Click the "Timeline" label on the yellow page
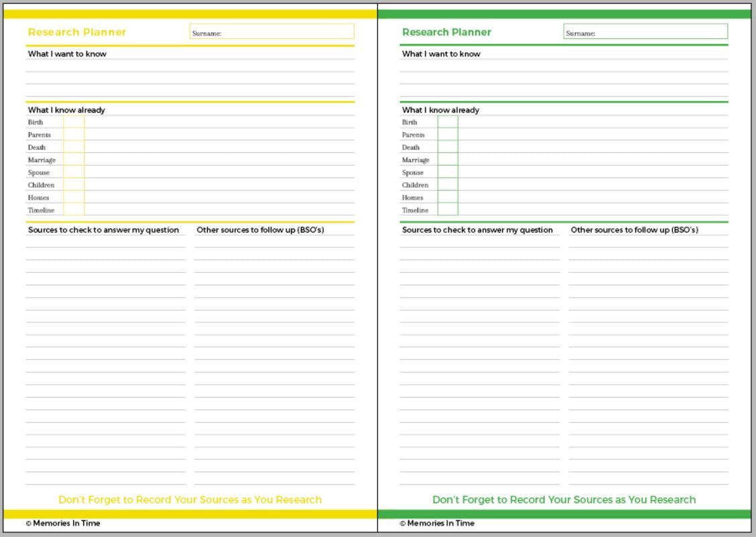Viewport: 756px width, 537px height. pyautogui.click(x=41, y=210)
